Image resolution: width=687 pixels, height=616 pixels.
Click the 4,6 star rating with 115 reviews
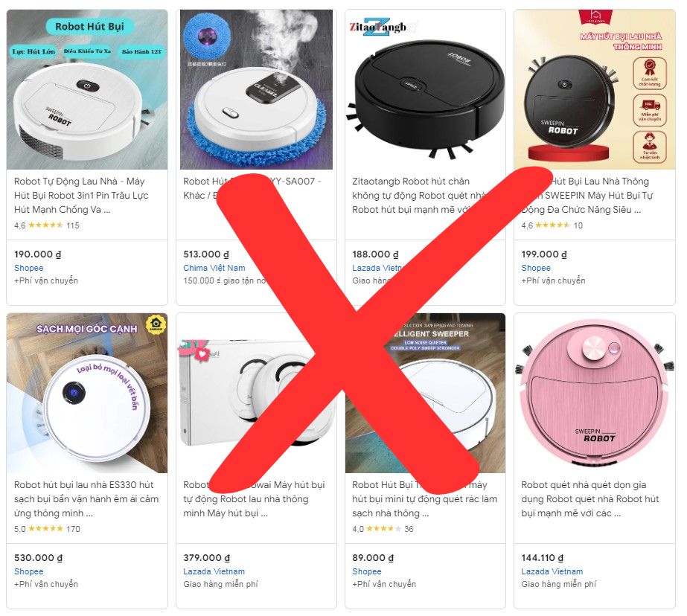click(47, 225)
